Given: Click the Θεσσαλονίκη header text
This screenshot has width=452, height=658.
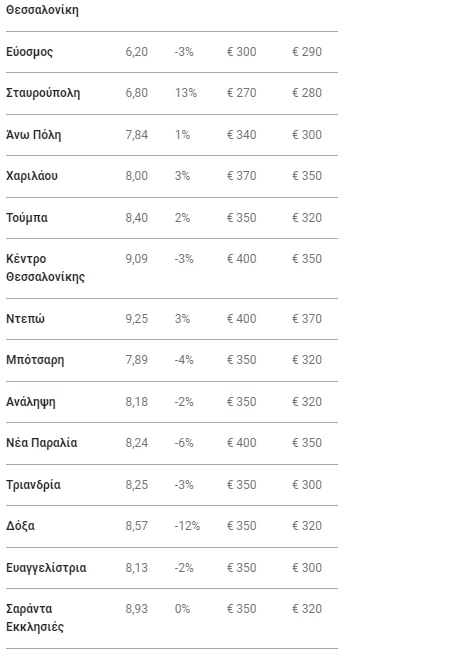Looking at the screenshot, I should click(42, 10).
